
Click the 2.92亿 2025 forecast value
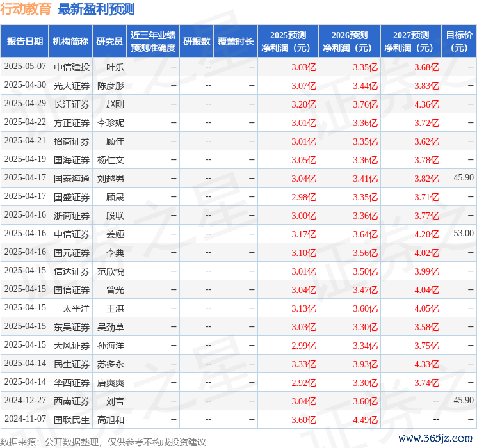click(304, 383)
